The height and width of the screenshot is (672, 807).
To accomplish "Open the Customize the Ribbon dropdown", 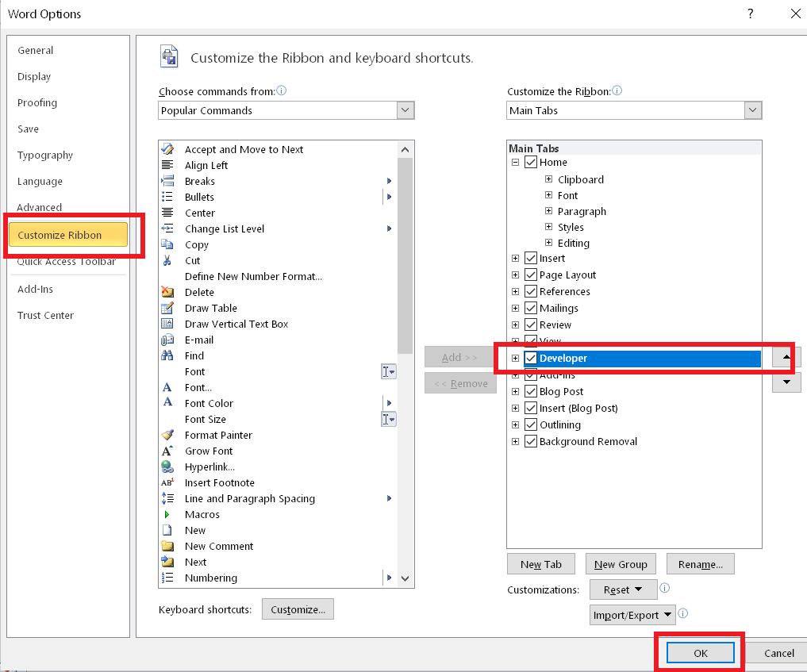I will 752,110.
